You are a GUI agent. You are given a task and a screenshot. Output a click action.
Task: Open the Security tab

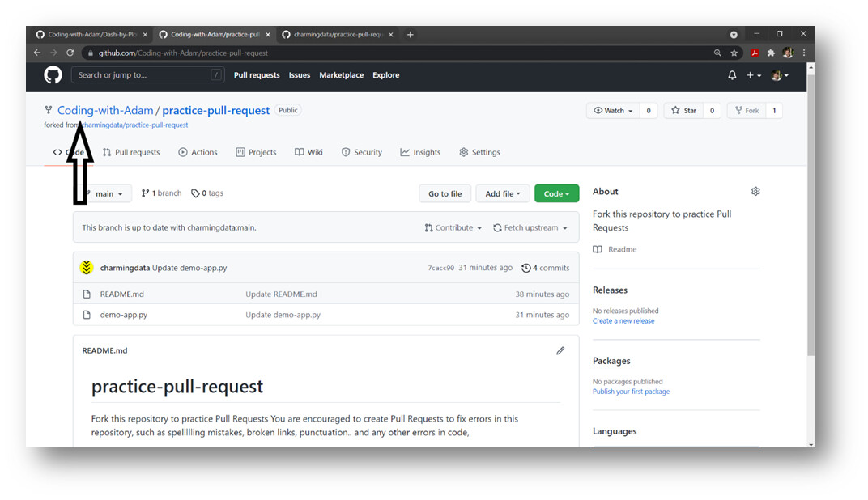coord(362,152)
